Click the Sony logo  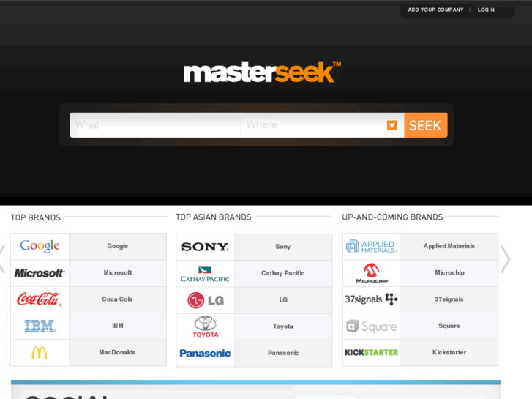tap(206, 247)
